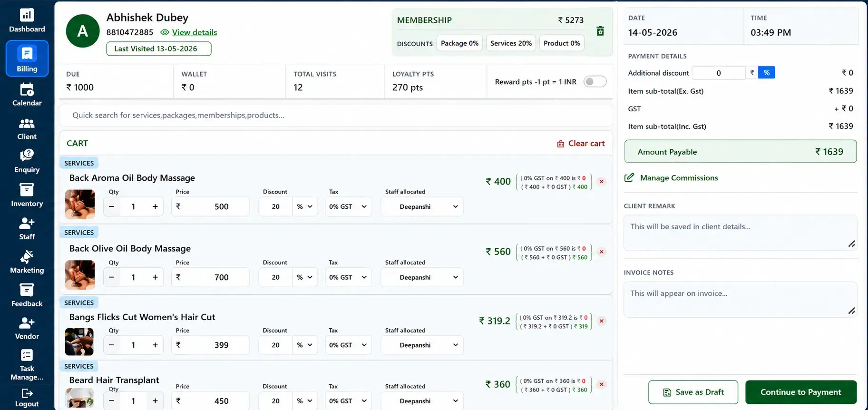Select rupee mode for additional discount
The image size is (868, 410).
point(752,73)
